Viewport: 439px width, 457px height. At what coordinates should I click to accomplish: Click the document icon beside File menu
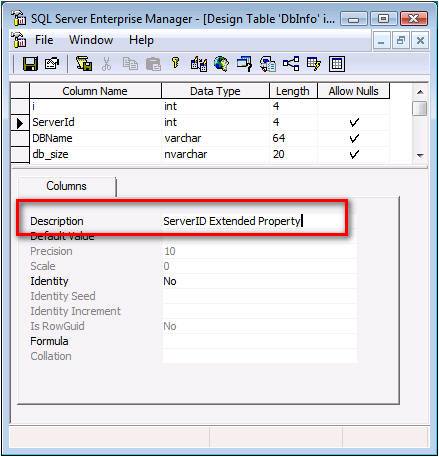click(x=19, y=40)
